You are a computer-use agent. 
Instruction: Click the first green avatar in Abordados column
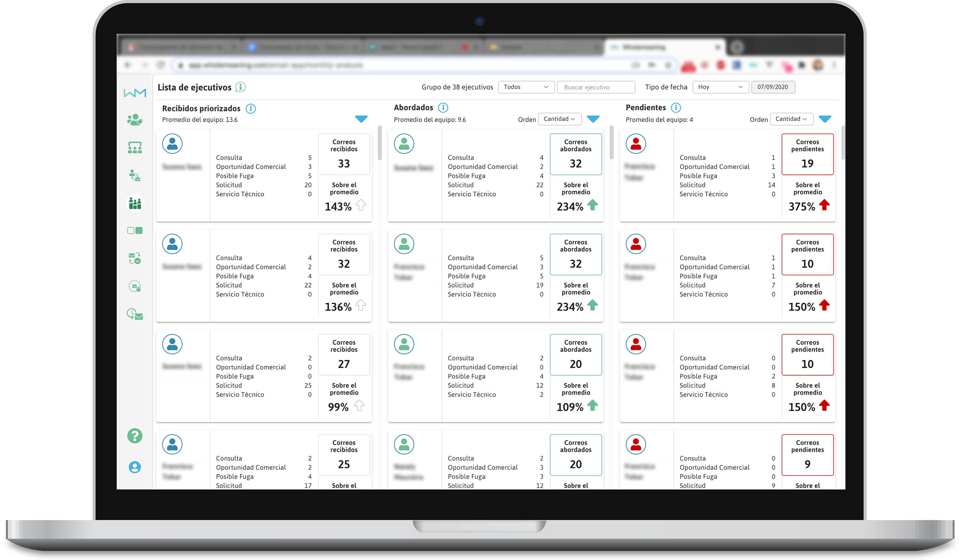tap(404, 144)
